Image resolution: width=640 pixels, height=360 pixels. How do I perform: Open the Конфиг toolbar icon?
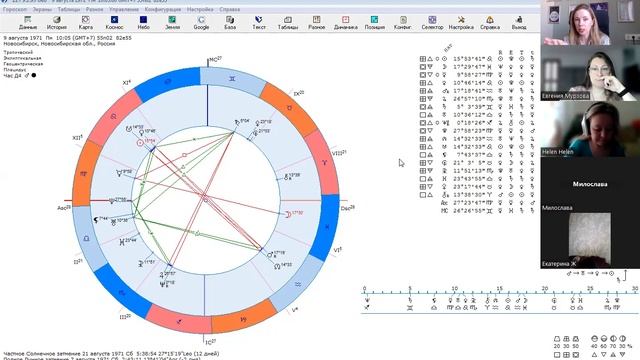403,23
